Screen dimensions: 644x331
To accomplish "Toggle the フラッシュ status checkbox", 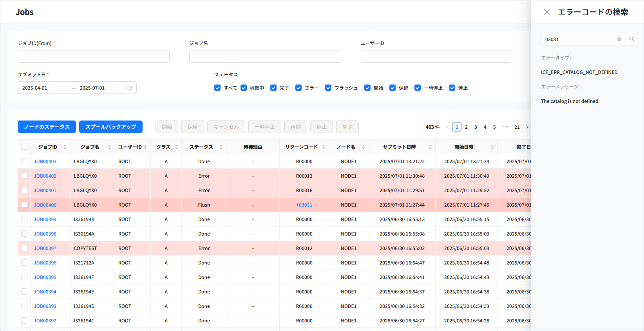I will click(x=328, y=88).
